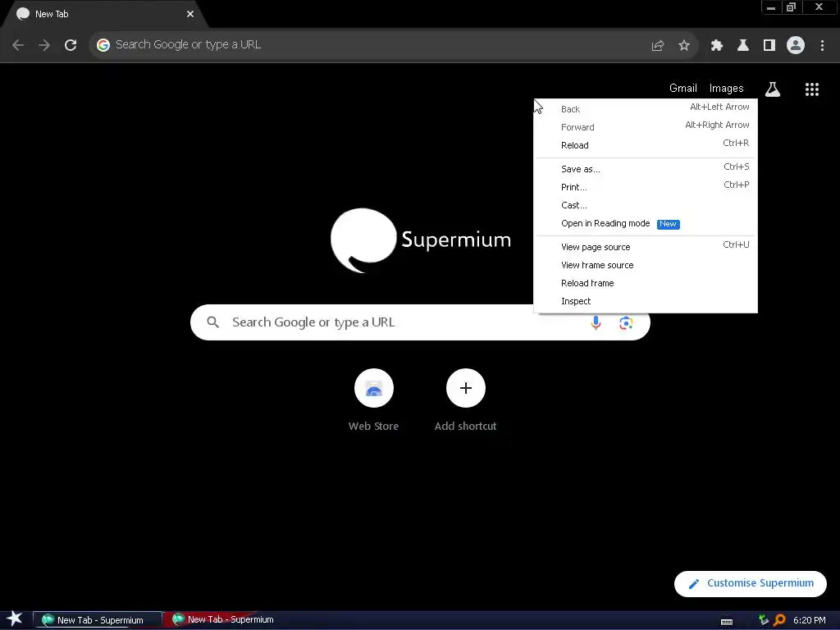This screenshot has width=840, height=630.
Task: Choose Reload frame in the context menu
Action: coord(646,283)
